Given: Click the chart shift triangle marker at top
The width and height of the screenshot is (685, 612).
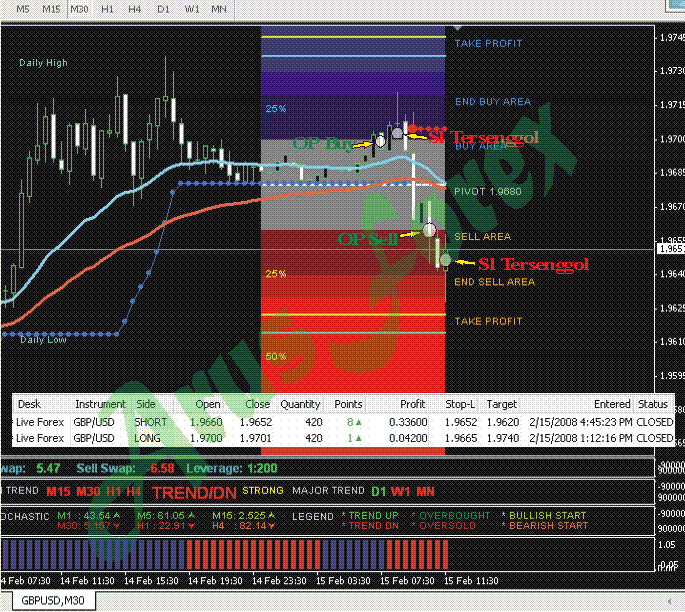Looking at the screenshot, I should (x=457, y=29).
